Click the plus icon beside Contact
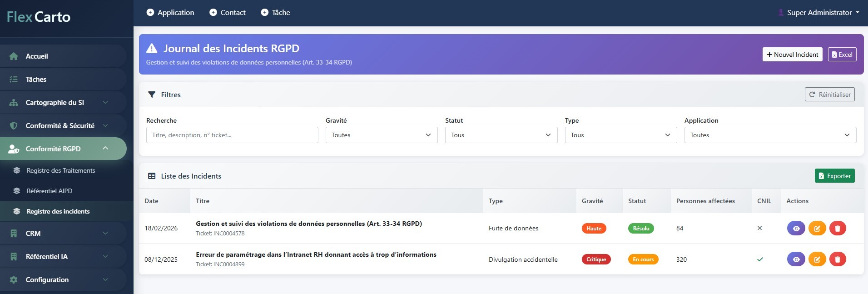The height and width of the screenshot is (294, 868). click(213, 13)
